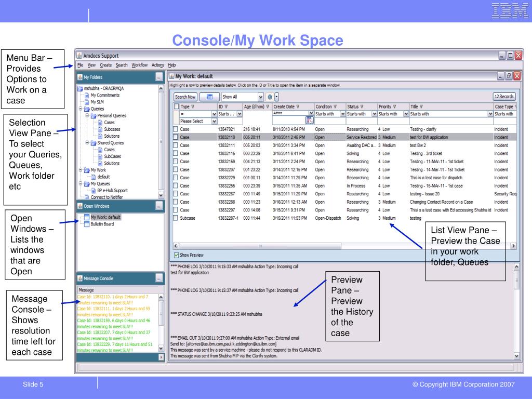
Task: Minimize the Open Windows panel
Action: 159,206
